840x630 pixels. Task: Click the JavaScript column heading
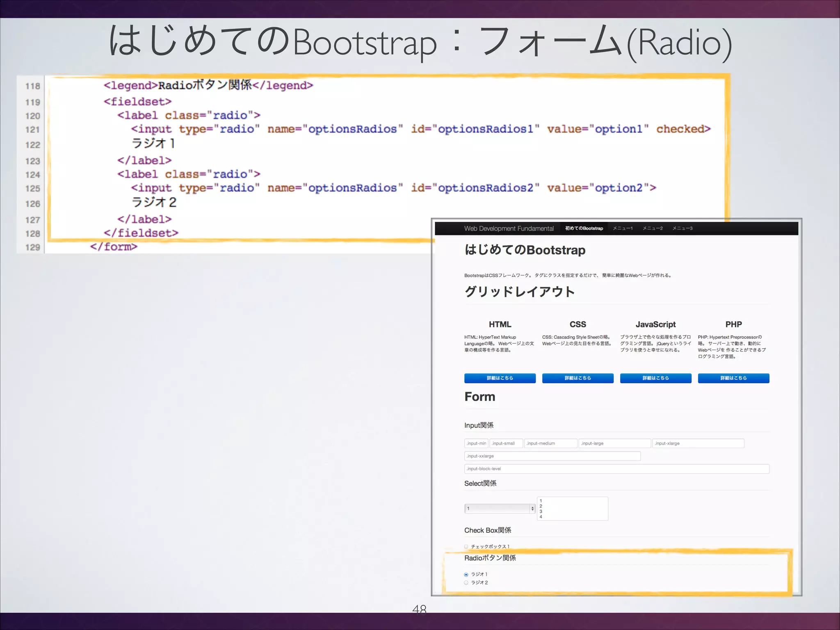point(656,324)
